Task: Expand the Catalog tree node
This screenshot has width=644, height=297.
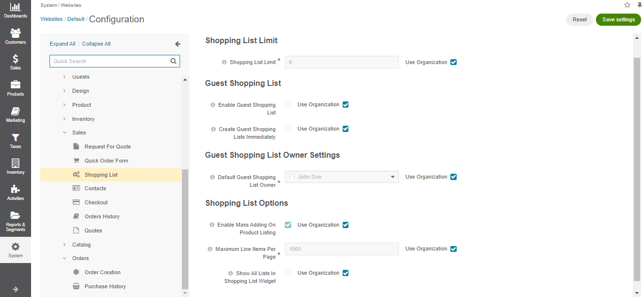Action: (65, 245)
